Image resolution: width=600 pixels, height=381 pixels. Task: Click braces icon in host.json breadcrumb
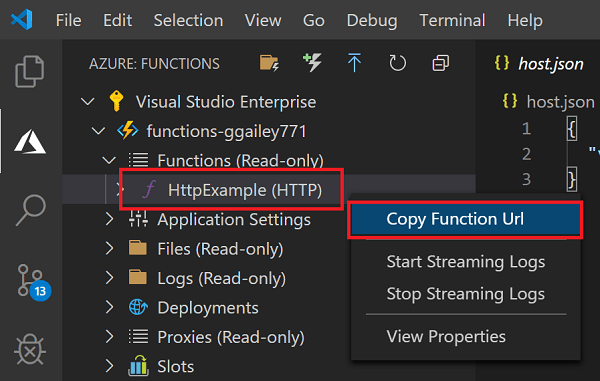[510, 101]
